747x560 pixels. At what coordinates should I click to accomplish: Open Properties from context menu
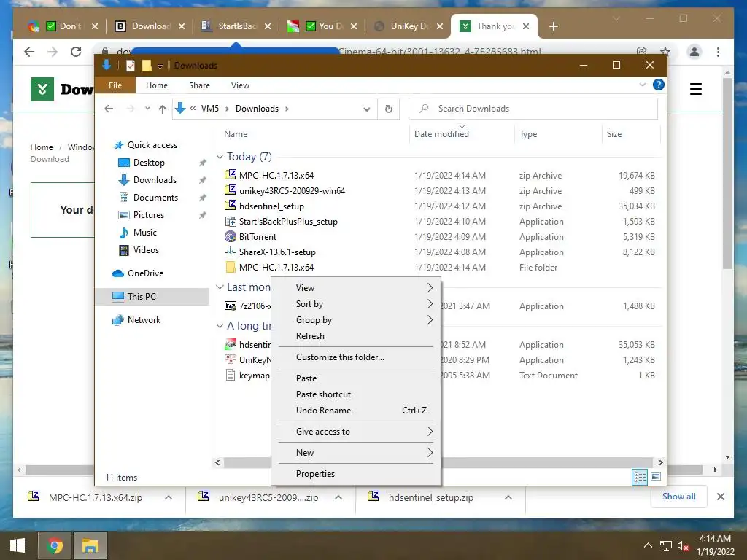pos(356,474)
